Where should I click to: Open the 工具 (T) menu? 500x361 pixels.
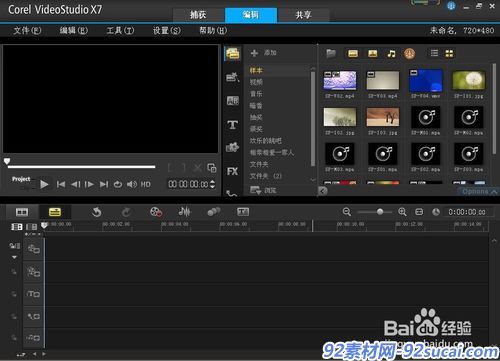pos(120,31)
